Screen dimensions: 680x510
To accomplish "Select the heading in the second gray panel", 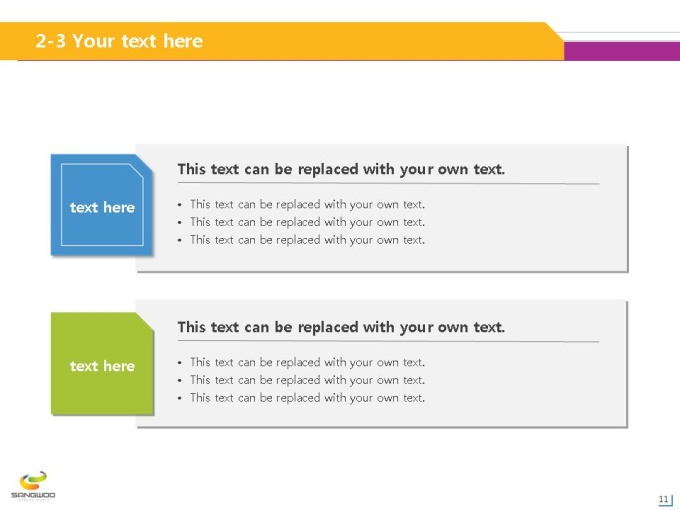I will (341, 327).
